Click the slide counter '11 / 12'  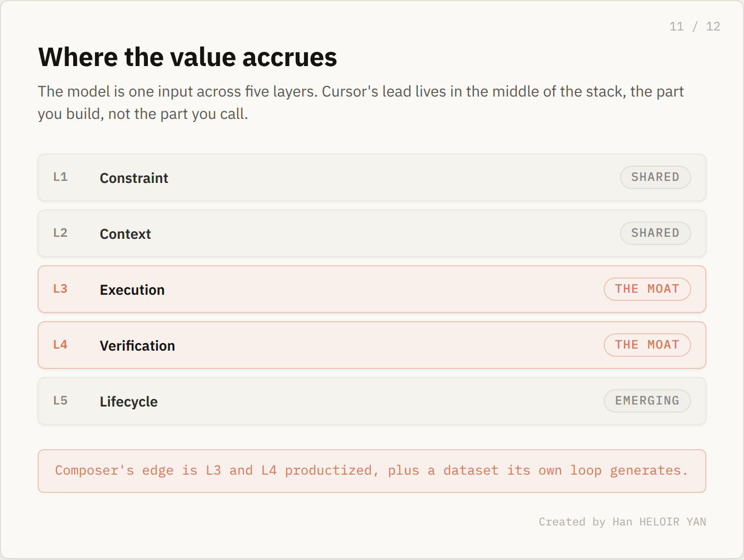pos(695,26)
